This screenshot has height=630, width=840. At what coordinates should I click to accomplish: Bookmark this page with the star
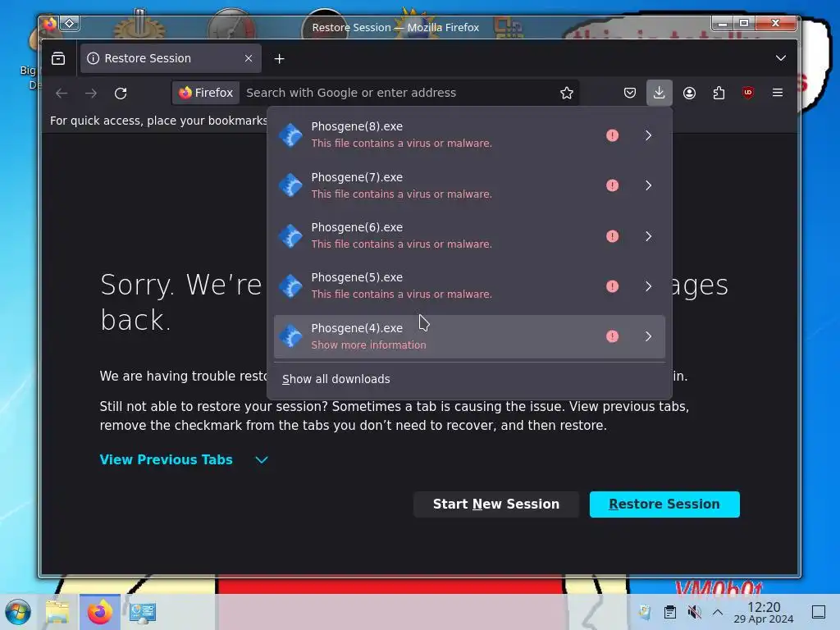566,93
